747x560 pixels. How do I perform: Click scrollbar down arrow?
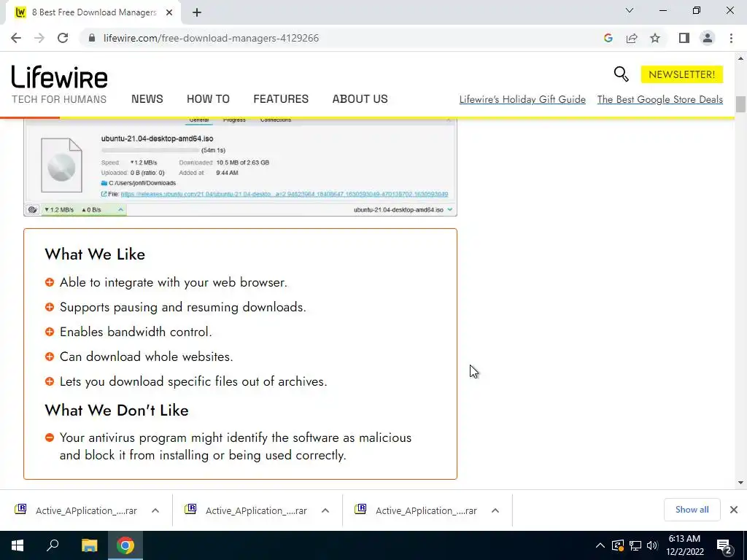point(740,483)
